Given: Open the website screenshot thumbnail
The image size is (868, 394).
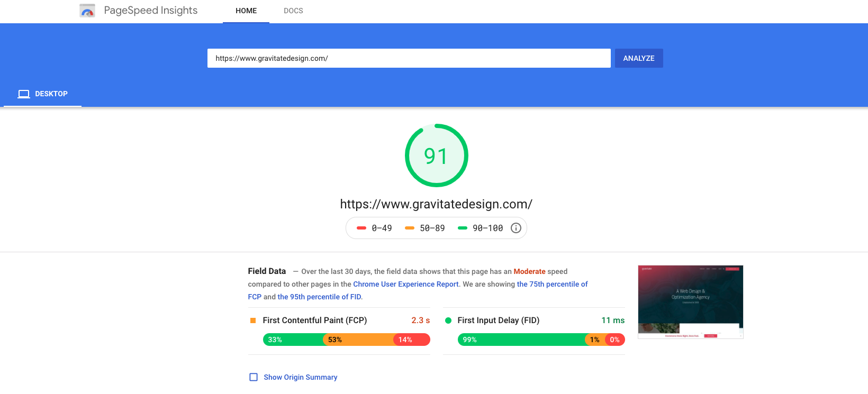Looking at the screenshot, I should [691, 302].
